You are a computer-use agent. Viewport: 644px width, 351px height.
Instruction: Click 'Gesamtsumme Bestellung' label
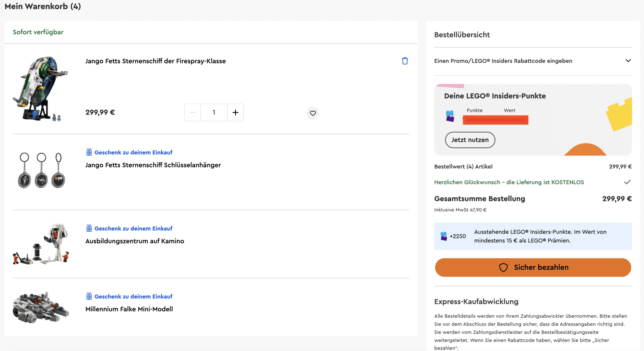pos(480,199)
